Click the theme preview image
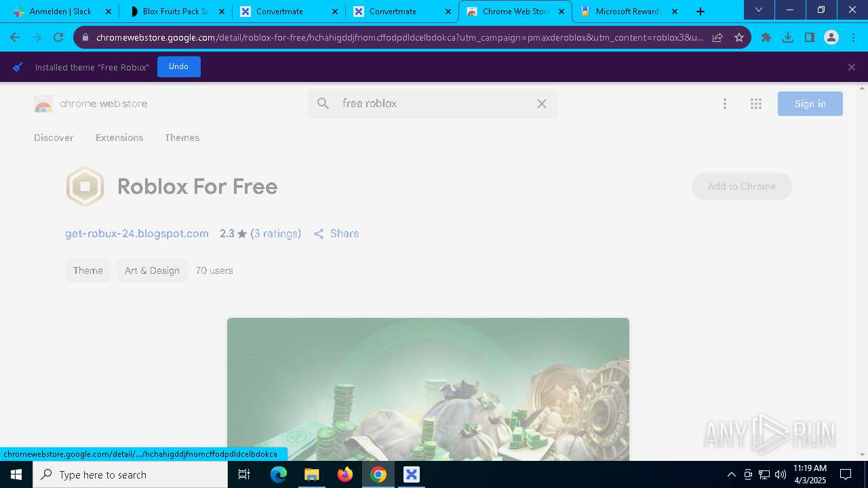The width and height of the screenshot is (868, 488). pos(428,389)
